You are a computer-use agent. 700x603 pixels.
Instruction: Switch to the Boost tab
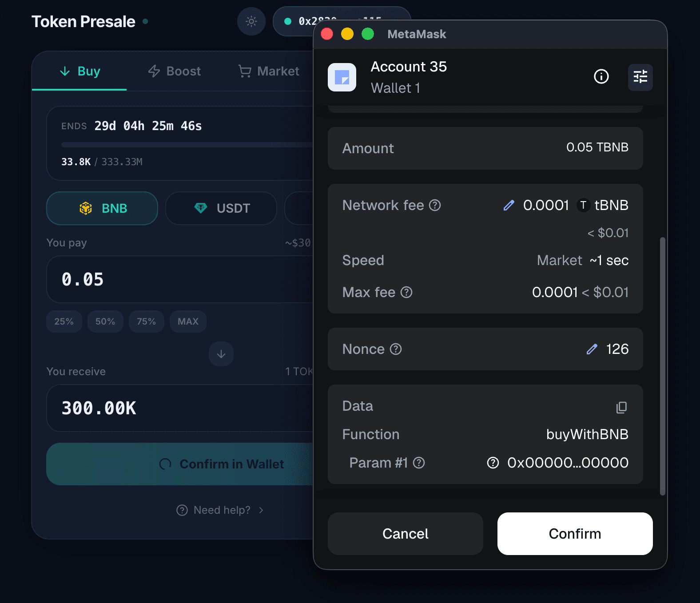click(174, 71)
